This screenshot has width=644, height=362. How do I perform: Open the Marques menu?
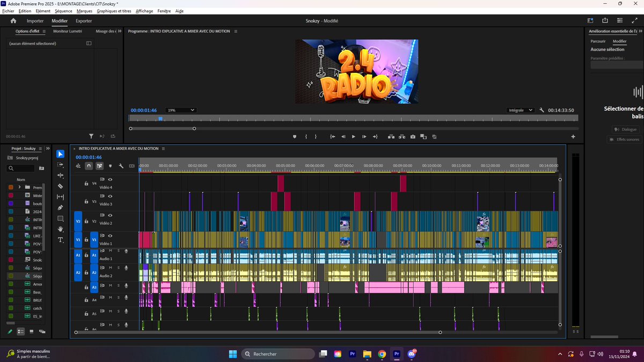tap(84, 11)
